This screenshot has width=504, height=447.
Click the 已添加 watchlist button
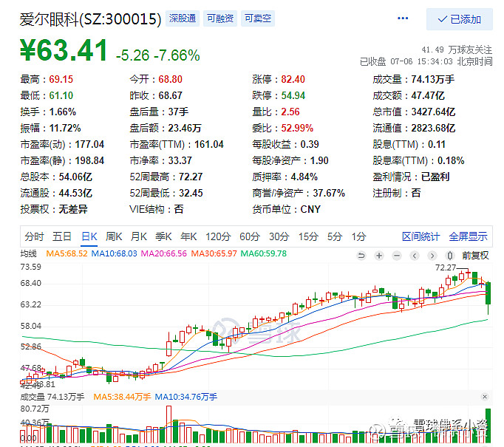[x=460, y=19]
